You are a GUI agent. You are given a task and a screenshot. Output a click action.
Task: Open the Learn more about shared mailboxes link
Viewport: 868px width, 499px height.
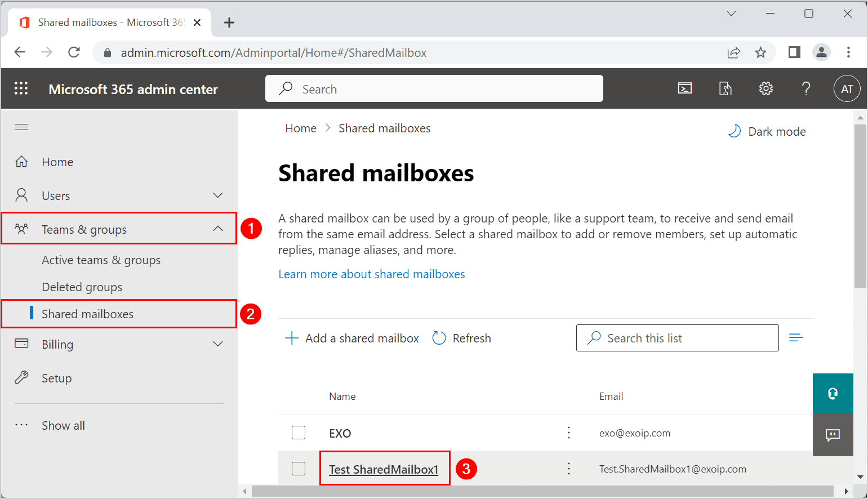371,274
